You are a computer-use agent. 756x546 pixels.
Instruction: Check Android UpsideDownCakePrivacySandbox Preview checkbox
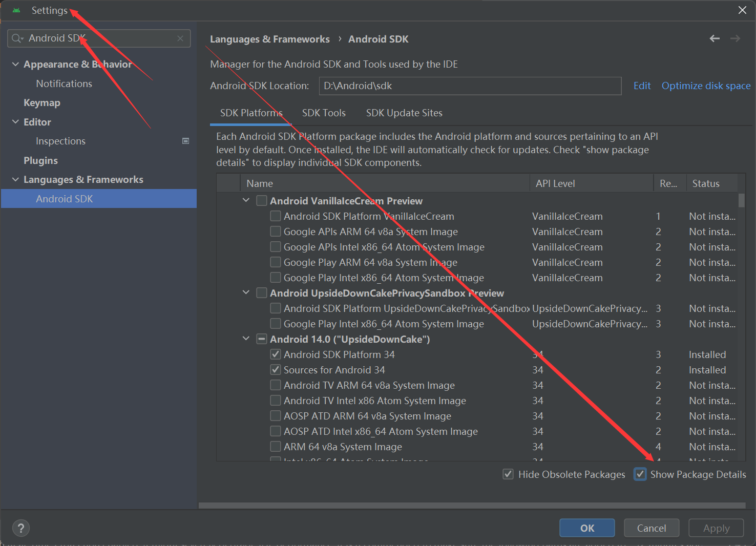[x=262, y=293]
